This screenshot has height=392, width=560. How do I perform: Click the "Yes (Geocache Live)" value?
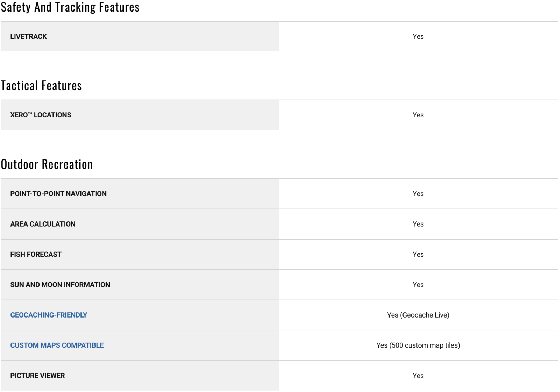418,315
